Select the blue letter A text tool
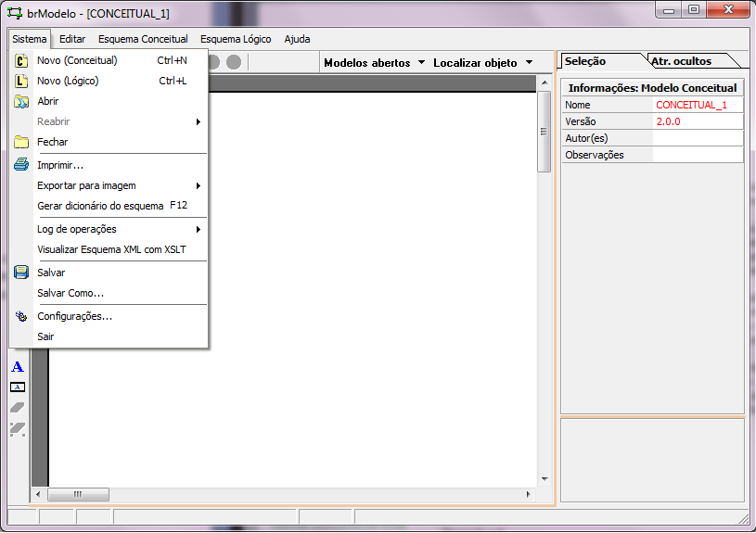 coord(17,367)
